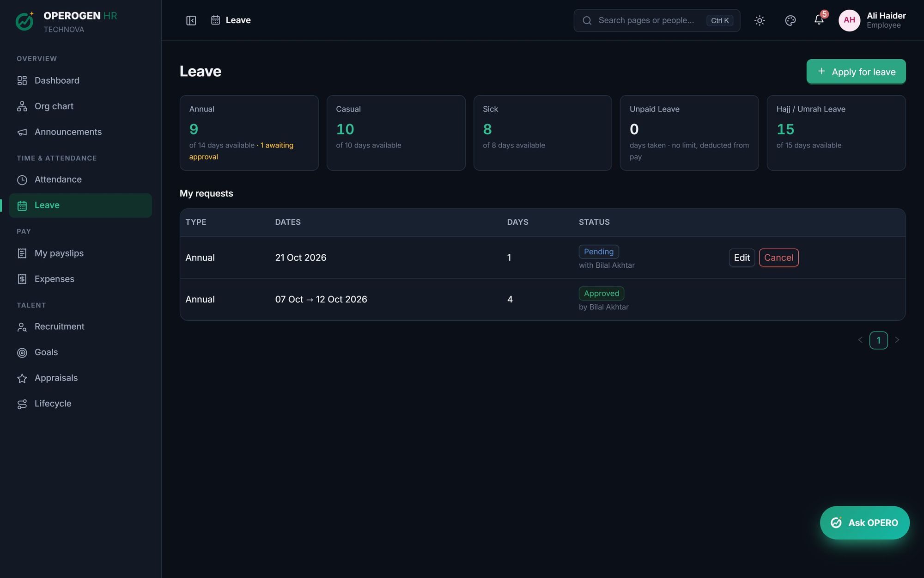Image resolution: width=924 pixels, height=578 pixels.
Task: Click the Apply for leave button
Action: 856,72
